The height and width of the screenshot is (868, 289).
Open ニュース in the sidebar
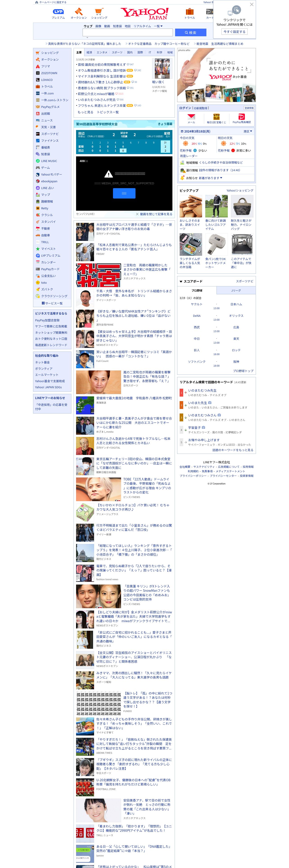pos(47,120)
